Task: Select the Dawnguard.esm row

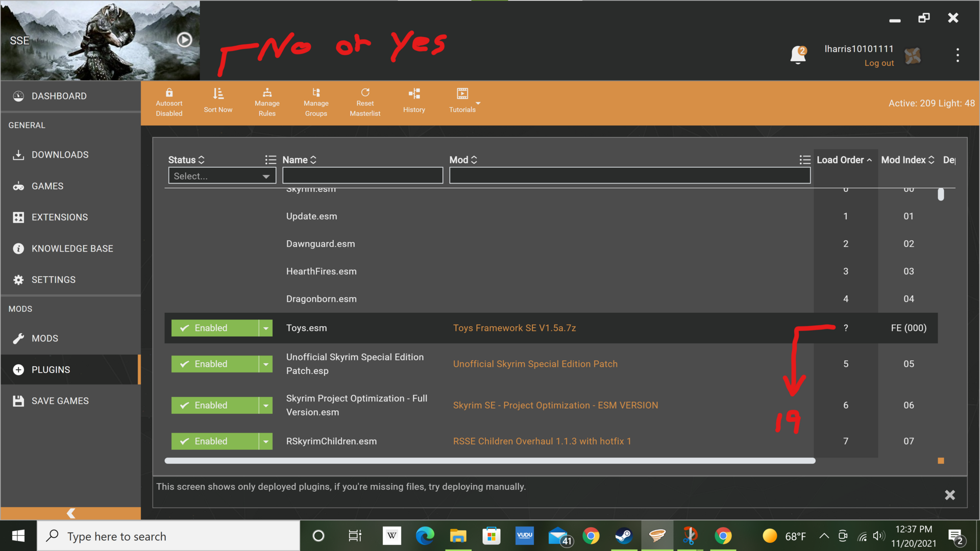Action: pos(551,244)
